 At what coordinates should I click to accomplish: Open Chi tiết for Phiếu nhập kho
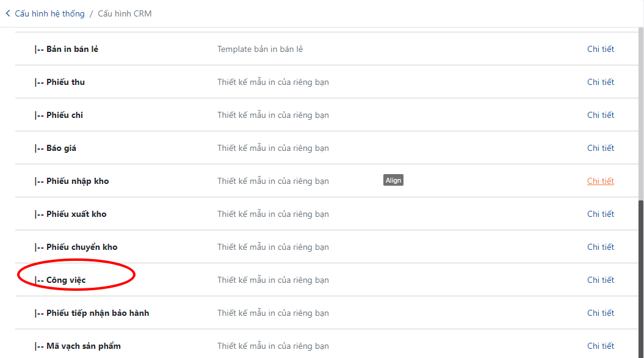(601, 181)
